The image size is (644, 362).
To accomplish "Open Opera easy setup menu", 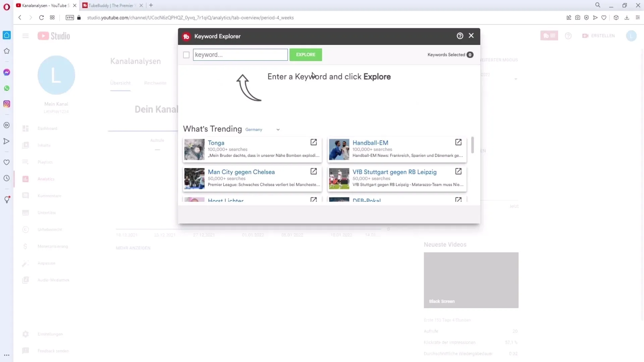I will click(x=638, y=18).
